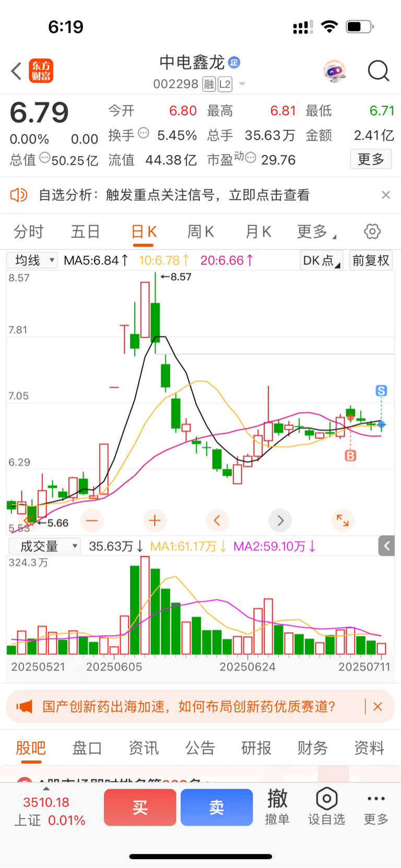The height and width of the screenshot is (868, 401).
Task: Tap the search magnifier icon
Action: tap(378, 71)
